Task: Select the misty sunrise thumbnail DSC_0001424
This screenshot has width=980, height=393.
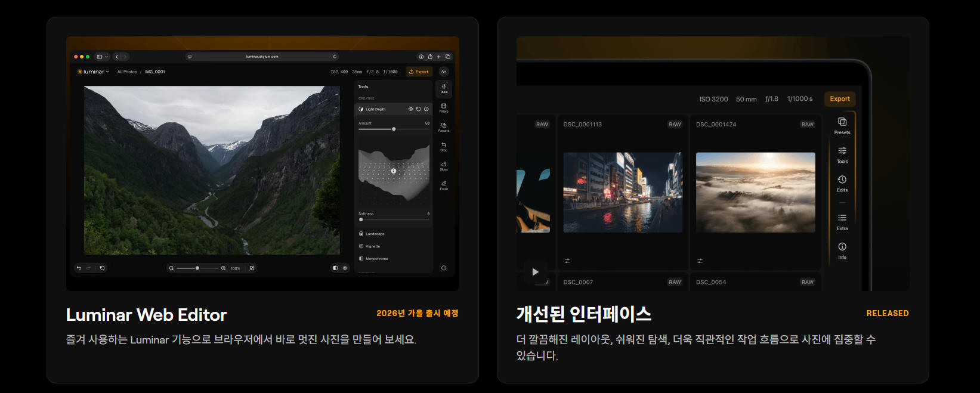Action: point(755,192)
